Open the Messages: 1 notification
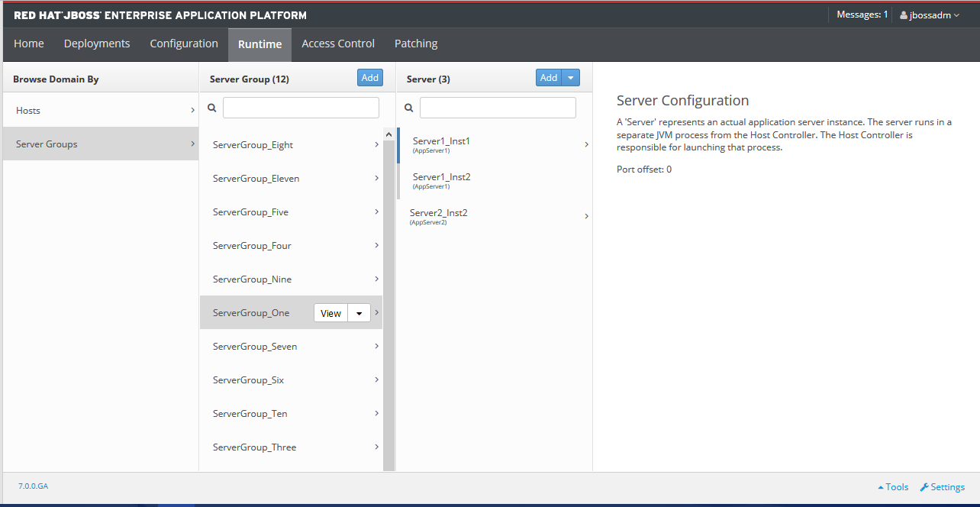Image resolution: width=980 pixels, height=507 pixels. pos(862,15)
